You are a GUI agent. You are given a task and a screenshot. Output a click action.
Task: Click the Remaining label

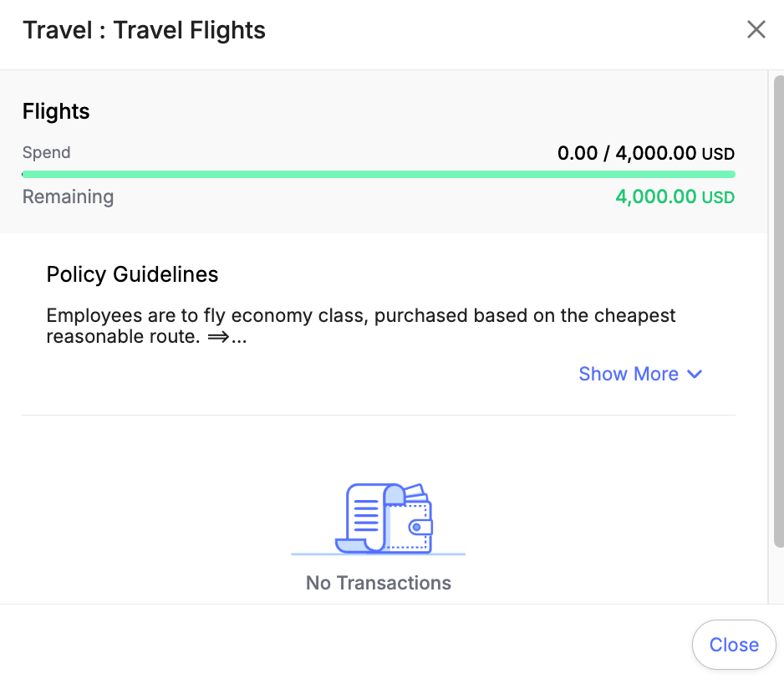pyautogui.click(x=68, y=197)
